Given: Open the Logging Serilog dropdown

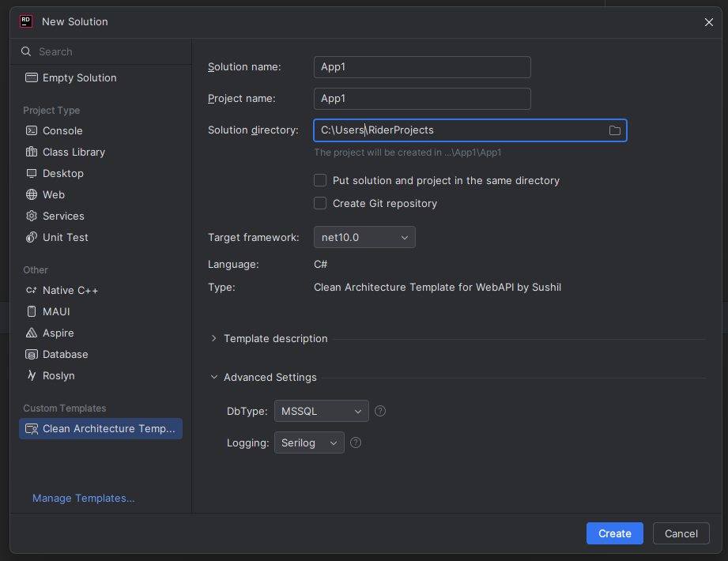Looking at the screenshot, I should coord(309,442).
